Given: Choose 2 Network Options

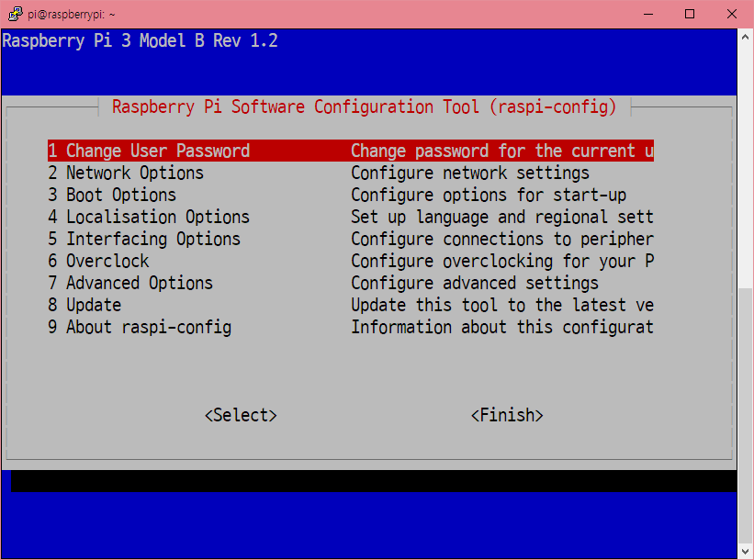Looking at the screenshot, I should [126, 173].
